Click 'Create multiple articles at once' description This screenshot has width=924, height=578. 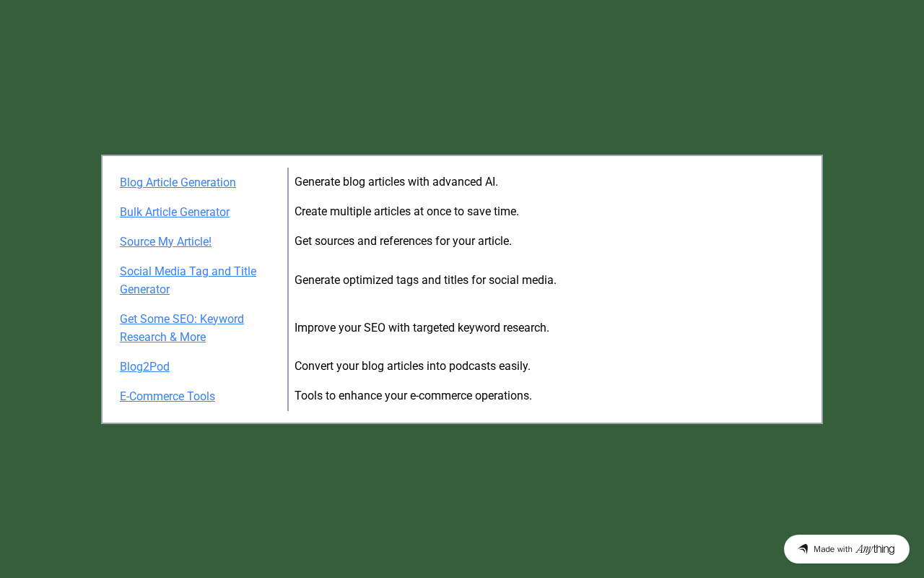(406, 211)
